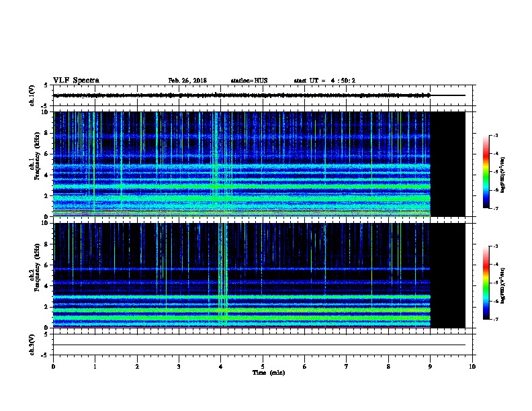The height and width of the screenshot is (411, 532).
Task: Click the "-3" label on ch.1 color scale
Action: [495, 135]
